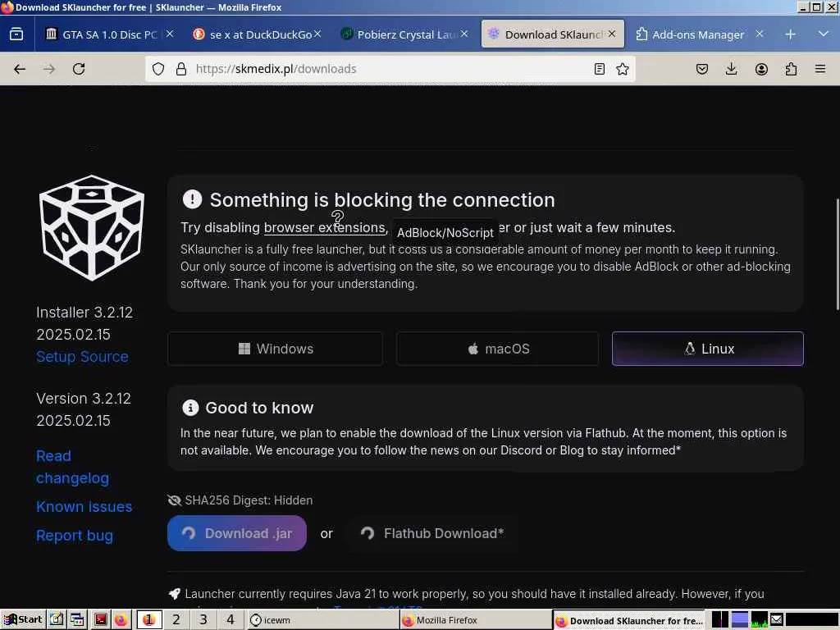Image resolution: width=840 pixels, height=630 pixels.
Task: Click the forward navigation arrow
Action: coord(49,69)
